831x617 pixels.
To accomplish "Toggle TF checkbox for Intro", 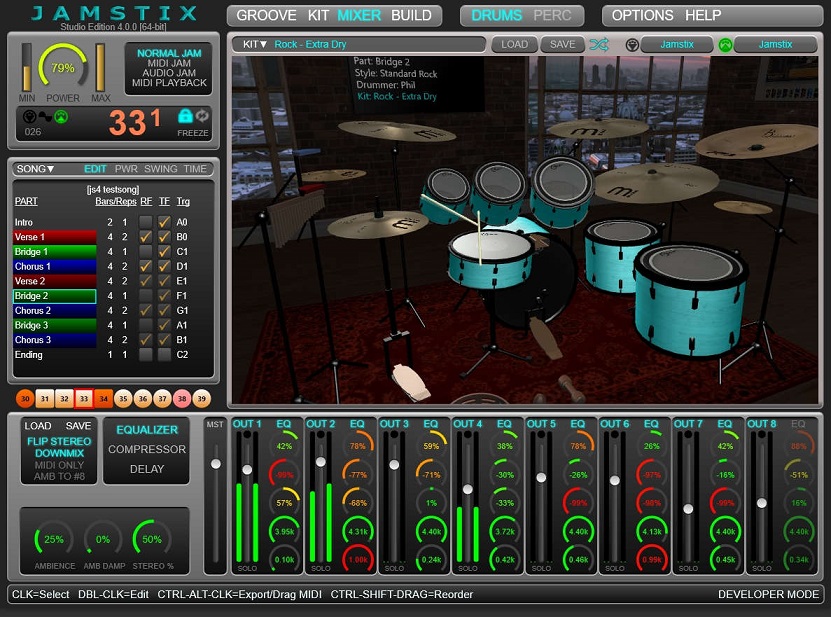I will [164, 222].
